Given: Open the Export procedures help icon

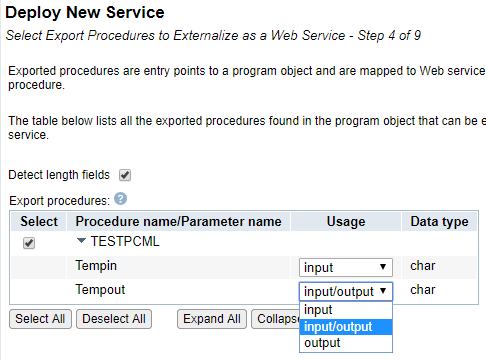Looking at the screenshot, I should pyautogui.click(x=120, y=199).
